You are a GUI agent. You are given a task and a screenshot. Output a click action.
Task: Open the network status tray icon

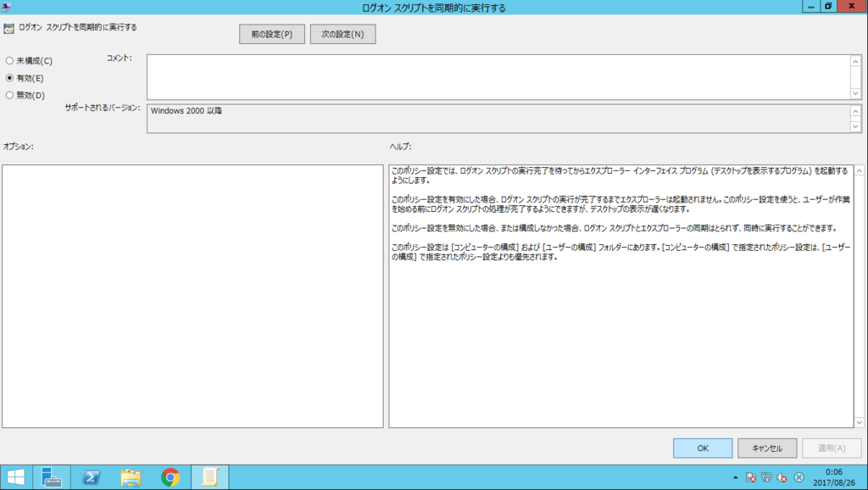pos(766,477)
